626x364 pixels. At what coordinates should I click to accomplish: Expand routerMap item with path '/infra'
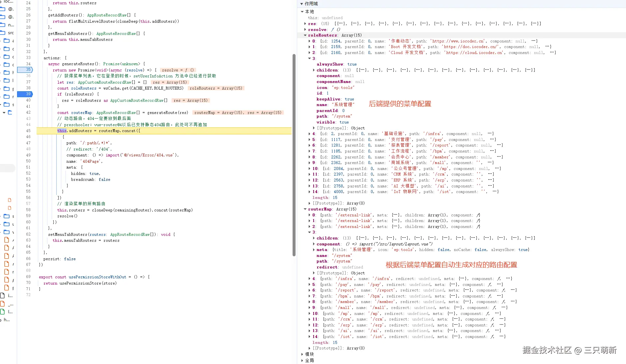click(309, 279)
